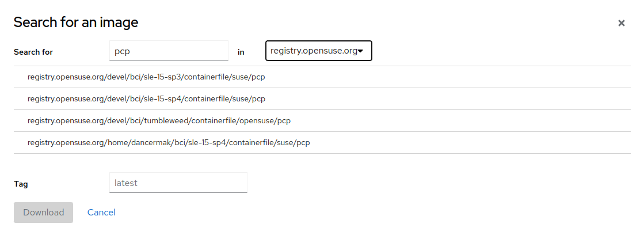Click the pcp text in the search box
This screenshot has width=644, height=235.
click(122, 51)
